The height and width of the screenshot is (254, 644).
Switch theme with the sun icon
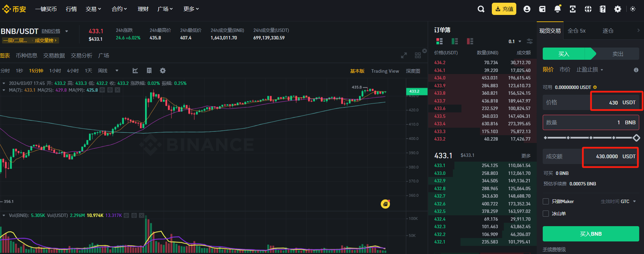pos(633,9)
